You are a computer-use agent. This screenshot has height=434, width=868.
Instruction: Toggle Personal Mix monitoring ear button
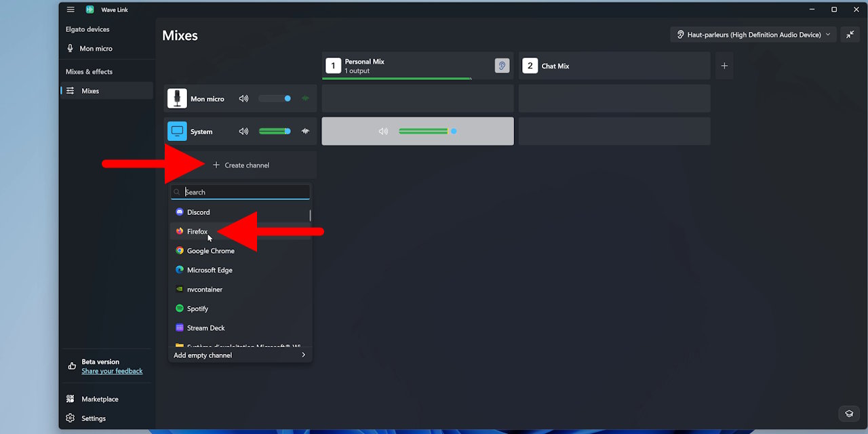(x=502, y=66)
